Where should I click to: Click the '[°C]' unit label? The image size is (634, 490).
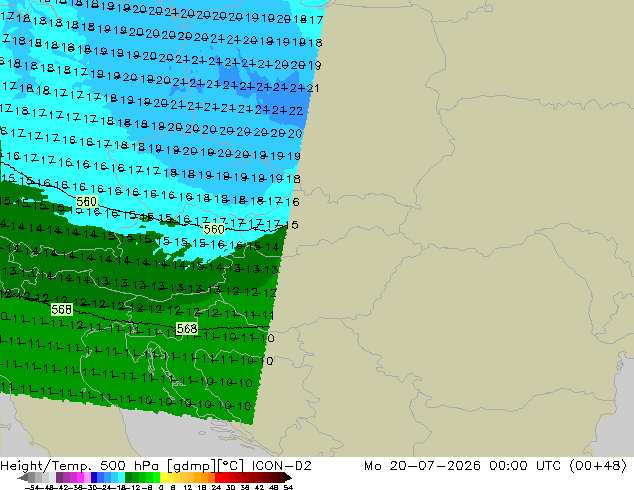(x=230, y=466)
